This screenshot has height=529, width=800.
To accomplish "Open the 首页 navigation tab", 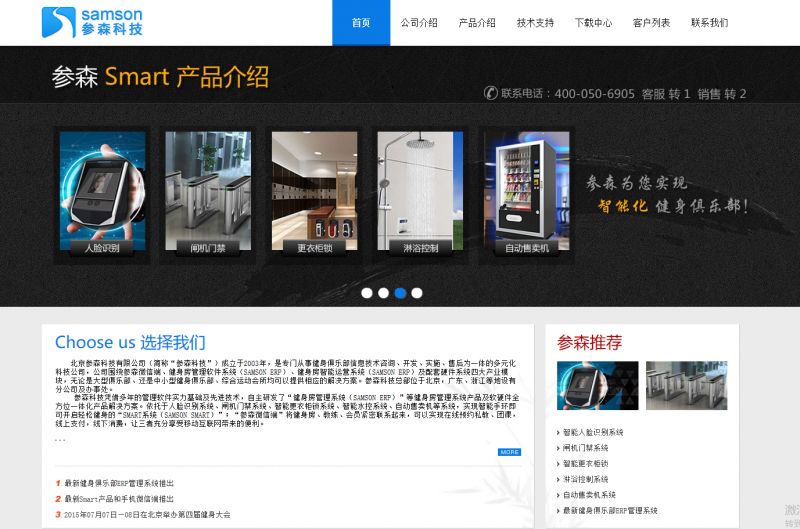I will coord(361,23).
